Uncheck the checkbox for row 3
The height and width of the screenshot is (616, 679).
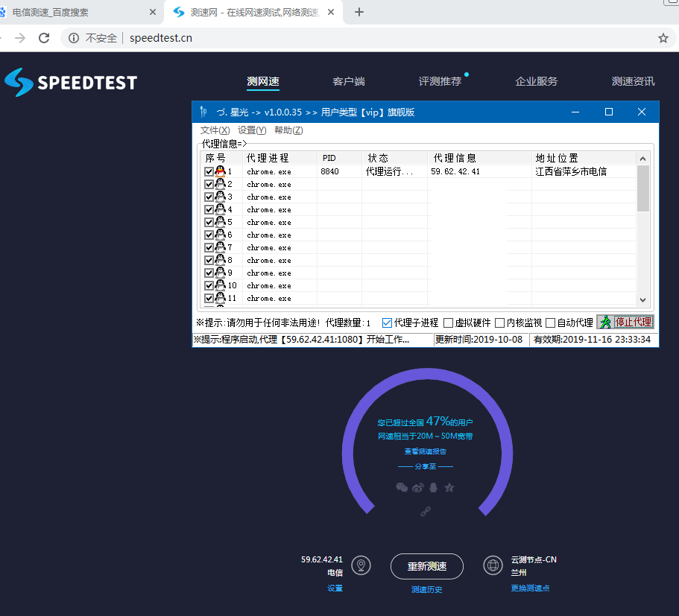click(209, 197)
